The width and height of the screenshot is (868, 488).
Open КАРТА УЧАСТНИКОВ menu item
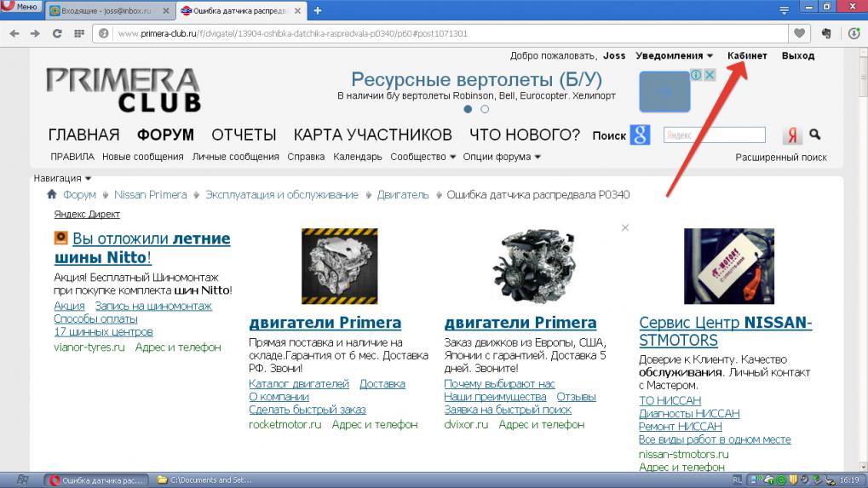[372, 135]
